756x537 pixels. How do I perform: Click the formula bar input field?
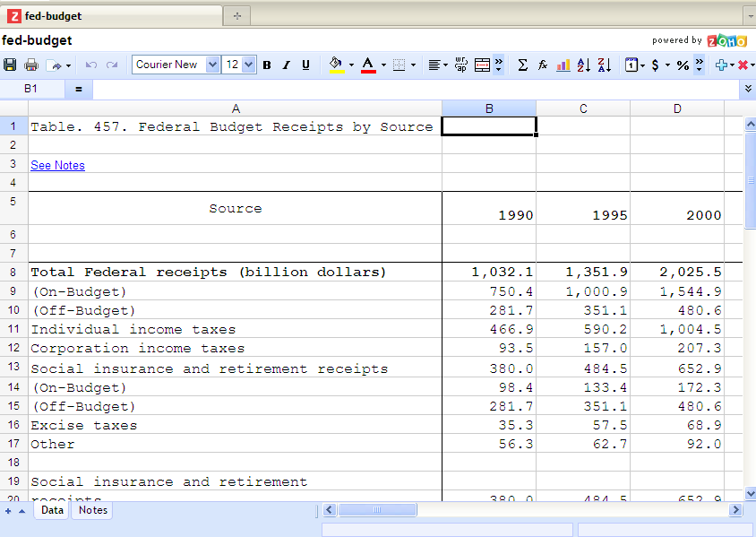[412, 89]
